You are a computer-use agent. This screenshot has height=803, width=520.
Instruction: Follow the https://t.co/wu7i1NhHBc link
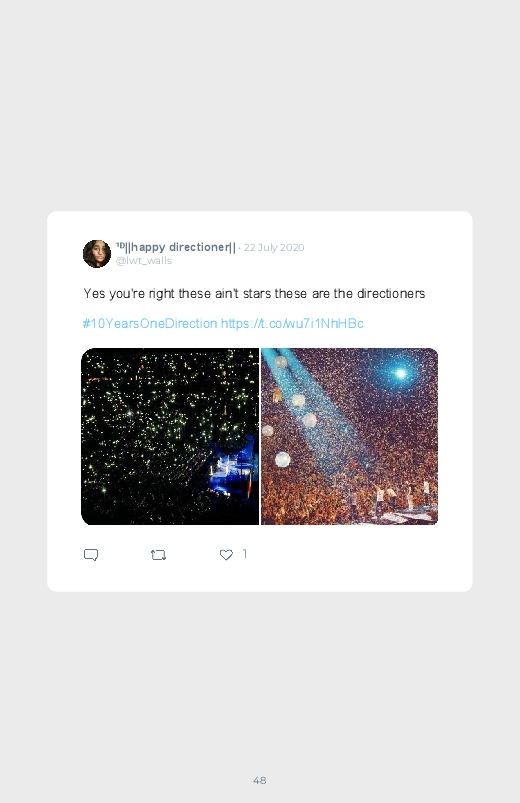tap(292, 324)
